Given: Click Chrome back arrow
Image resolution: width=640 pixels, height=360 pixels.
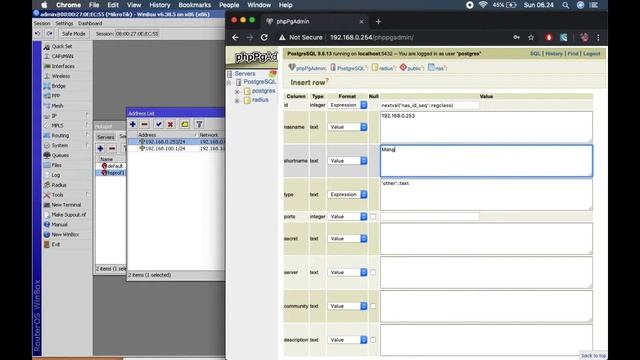Looking at the screenshot, I should 236,37.
